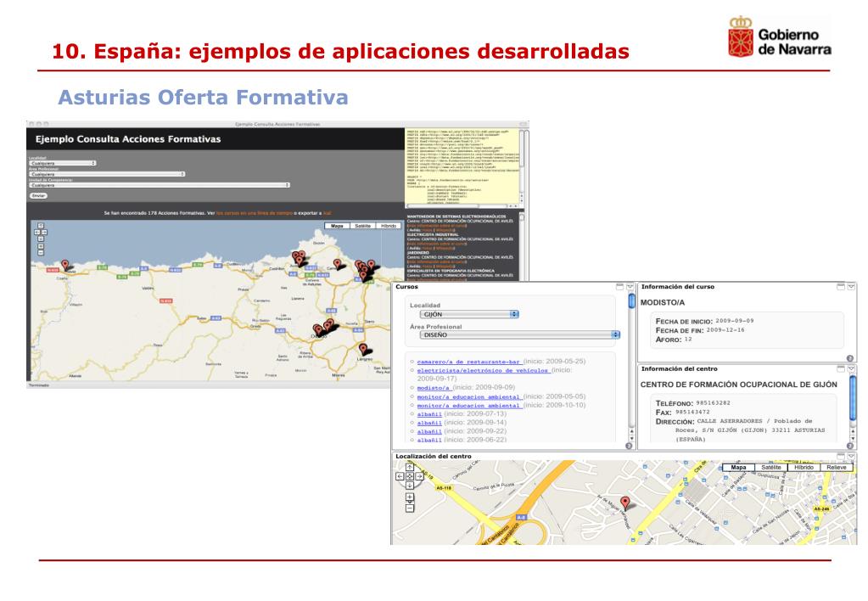The width and height of the screenshot is (868, 601).
Task: Open help icon in Información del centro panel
Action: [x=849, y=446]
